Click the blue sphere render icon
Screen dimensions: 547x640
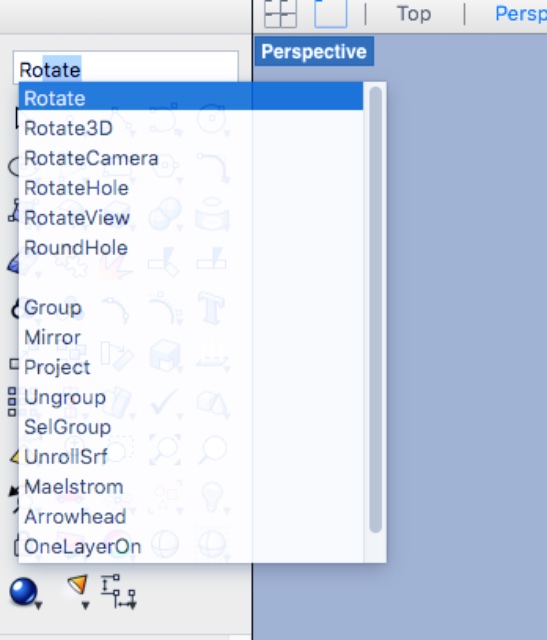[24, 591]
